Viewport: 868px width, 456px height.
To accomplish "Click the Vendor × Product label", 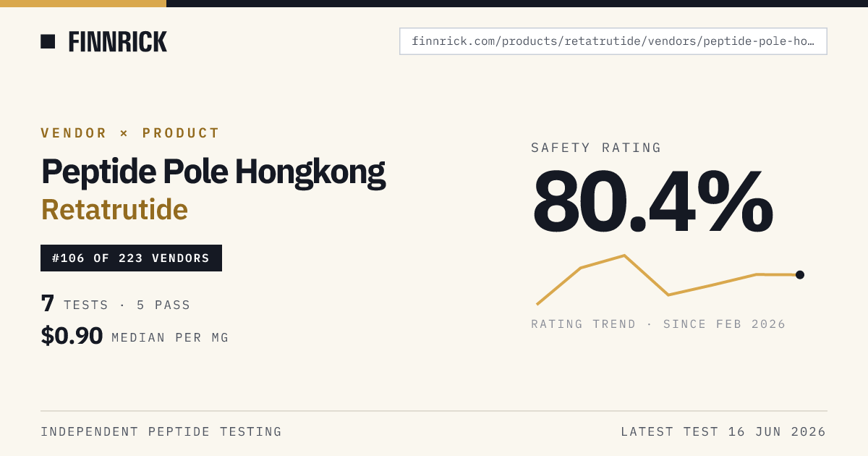I will [130, 133].
